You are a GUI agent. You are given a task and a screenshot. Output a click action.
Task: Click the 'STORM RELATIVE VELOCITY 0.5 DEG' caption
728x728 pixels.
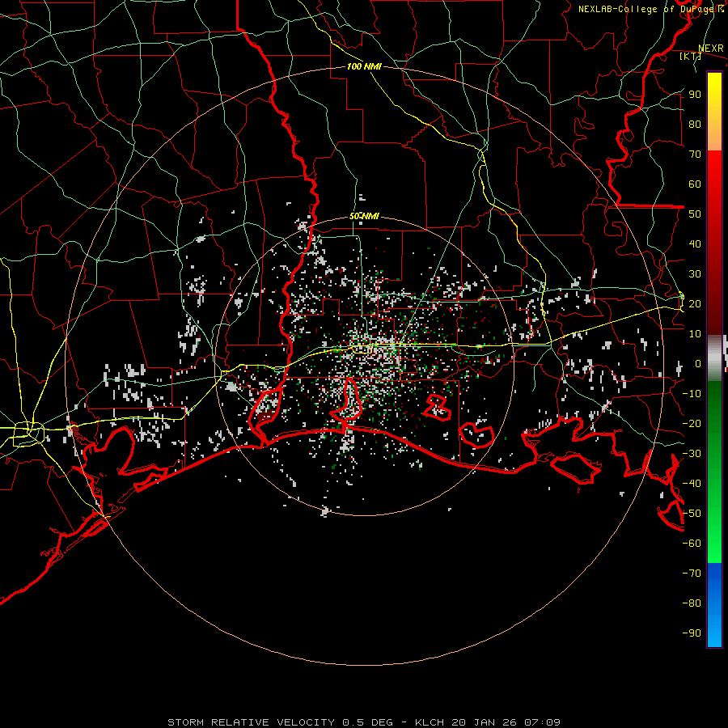point(280,722)
